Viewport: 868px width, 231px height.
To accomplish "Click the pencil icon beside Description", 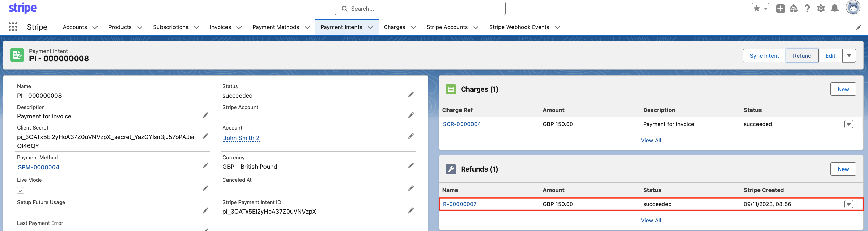I will click(x=205, y=116).
